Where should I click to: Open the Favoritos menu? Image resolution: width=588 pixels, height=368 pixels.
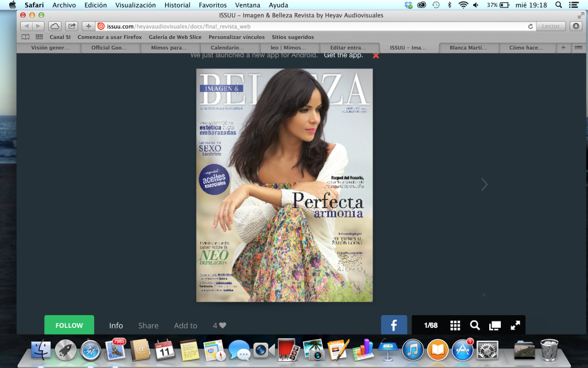212,5
